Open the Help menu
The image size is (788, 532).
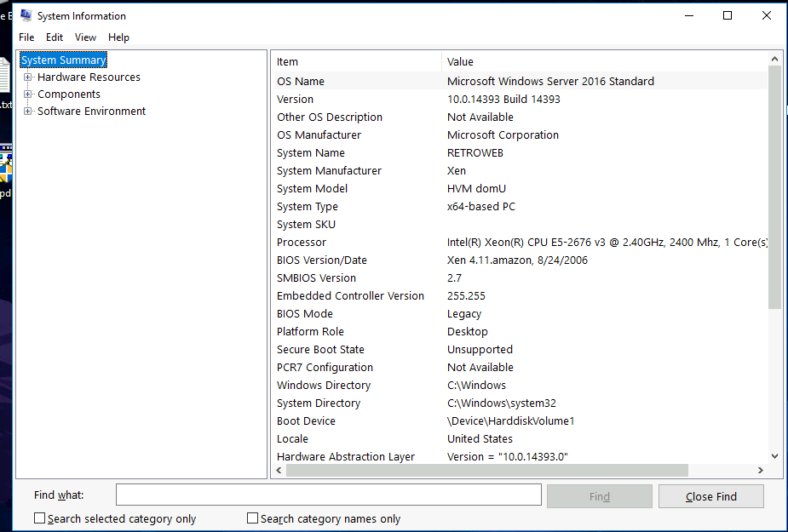[119, 37]
